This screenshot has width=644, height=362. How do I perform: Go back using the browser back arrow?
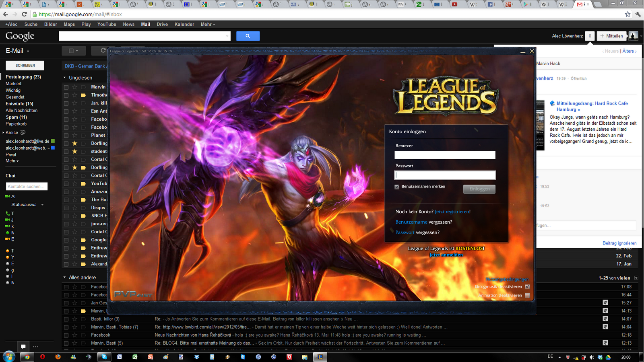tap(6, 14)
